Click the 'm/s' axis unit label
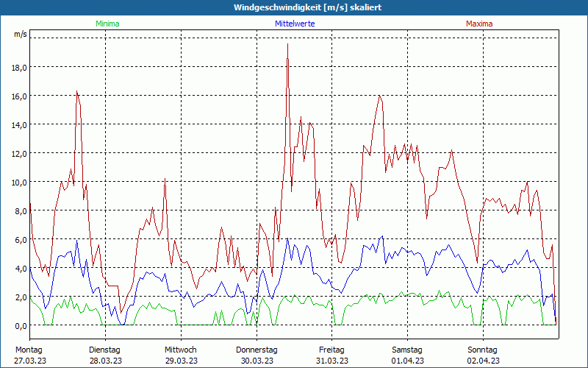Image resolution: width=588 pixels, height=368 pixels. click(21, 34)
